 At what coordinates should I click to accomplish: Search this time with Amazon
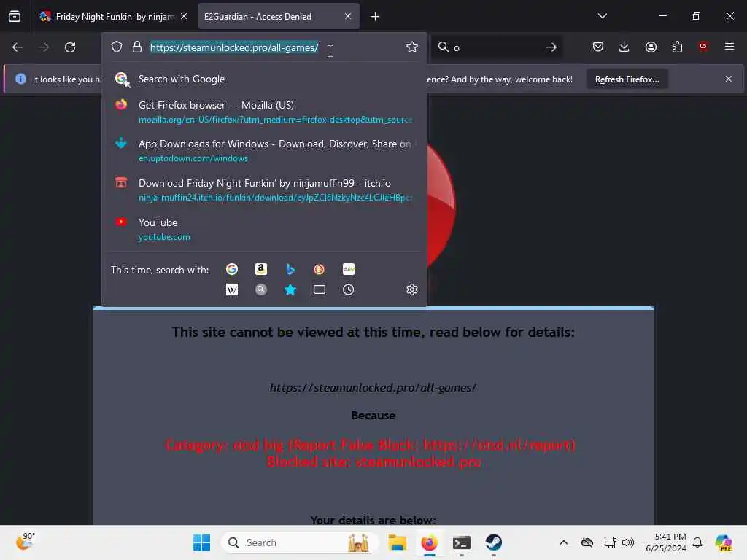261,269
